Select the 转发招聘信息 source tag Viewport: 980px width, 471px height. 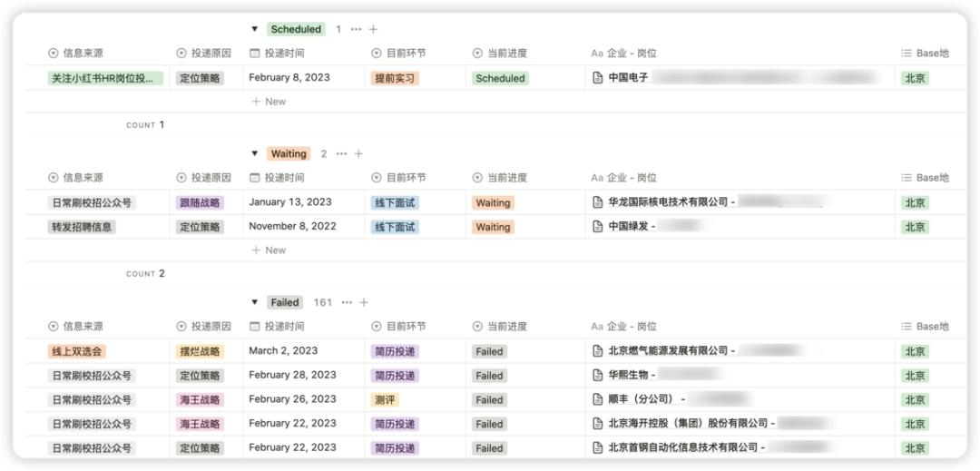(x=82, y=227)
